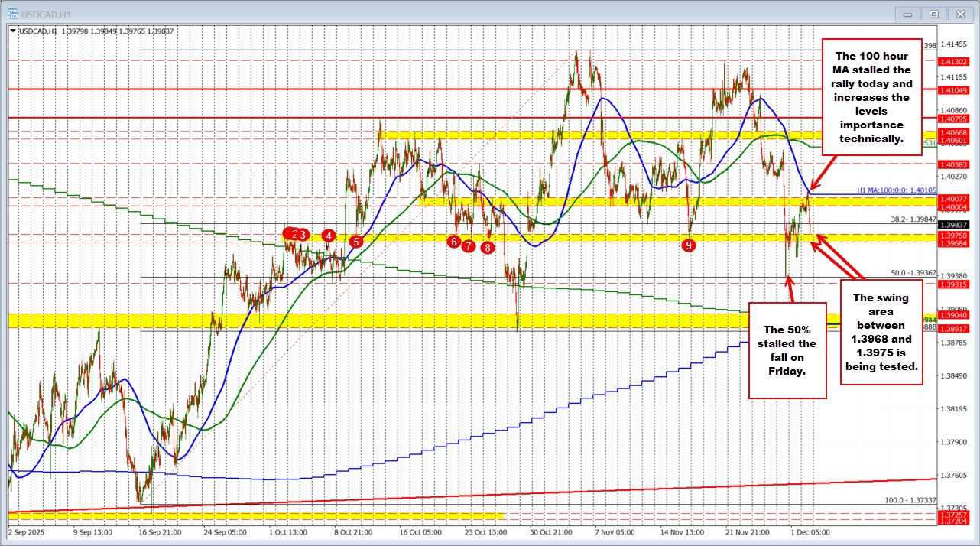Select circled marker 9 near mid November
The image size is (980, 546).
coord(688,245)
